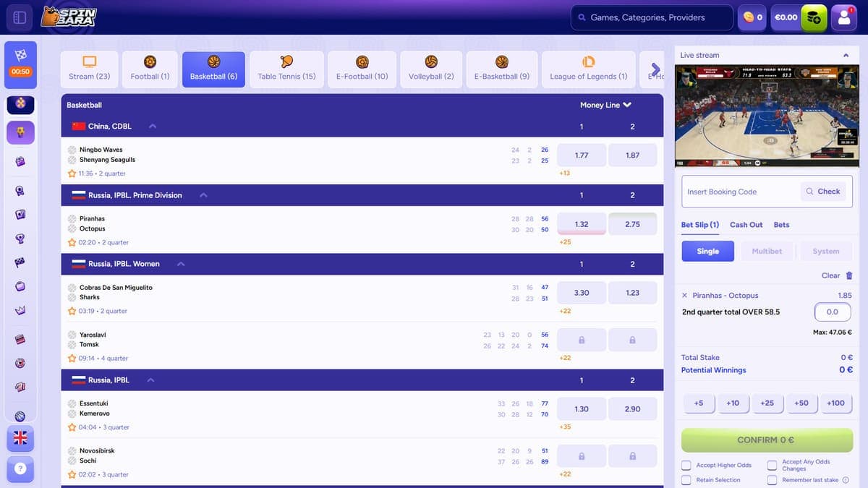Click the remember last stake info icon

[x=846, y=480]
